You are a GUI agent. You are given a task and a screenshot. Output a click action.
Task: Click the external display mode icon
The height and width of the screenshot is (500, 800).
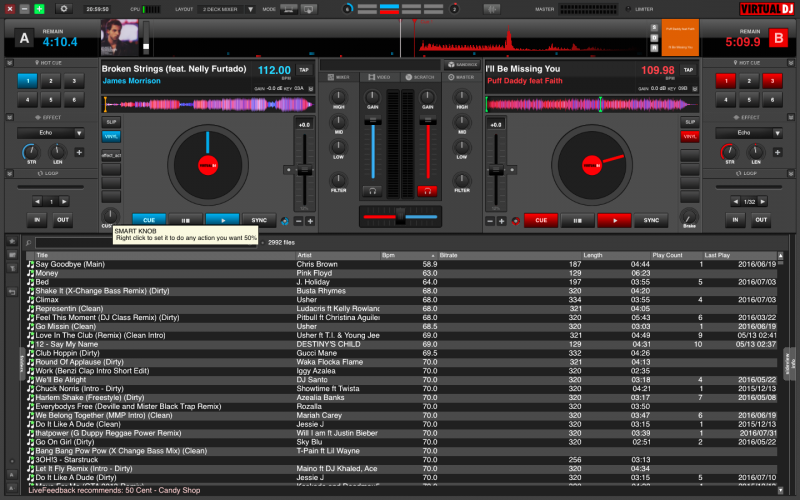click(x=309, y=9)
